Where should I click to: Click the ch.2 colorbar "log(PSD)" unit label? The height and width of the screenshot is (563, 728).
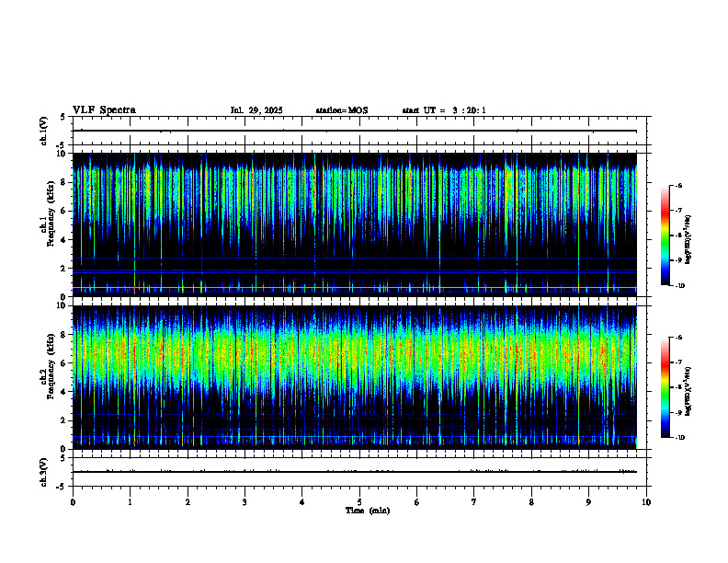688,391
